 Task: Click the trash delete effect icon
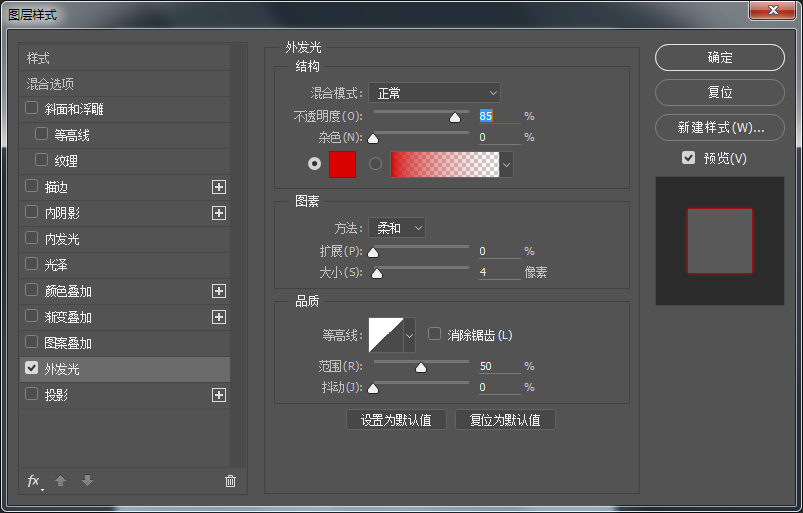[x=230, y=481]
